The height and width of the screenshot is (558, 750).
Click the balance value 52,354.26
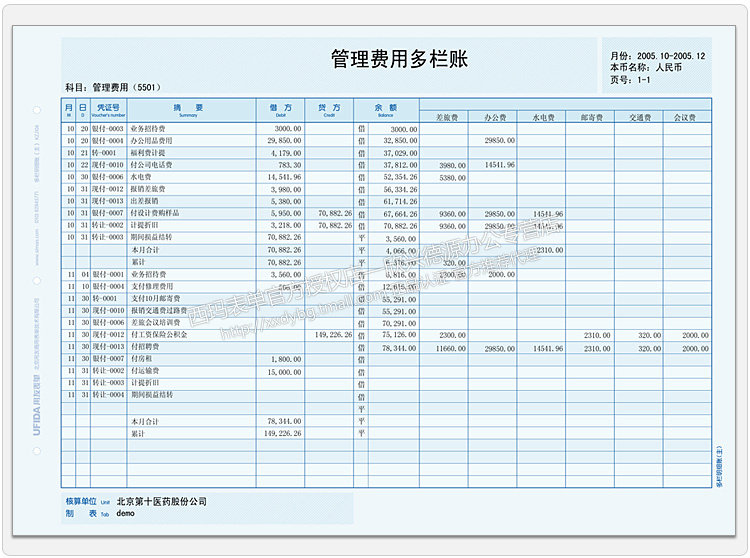[400, 177]
